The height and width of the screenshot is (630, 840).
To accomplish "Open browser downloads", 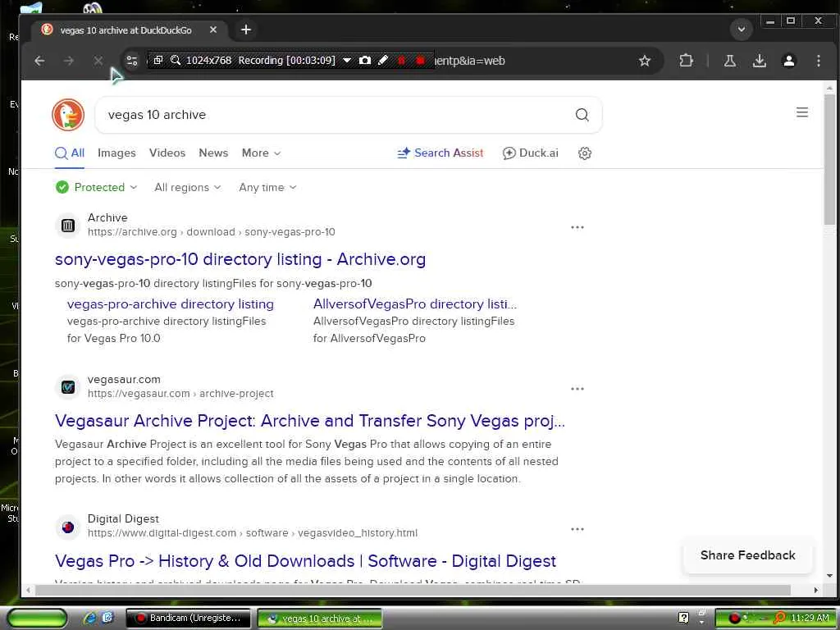I will coord(759,61).
